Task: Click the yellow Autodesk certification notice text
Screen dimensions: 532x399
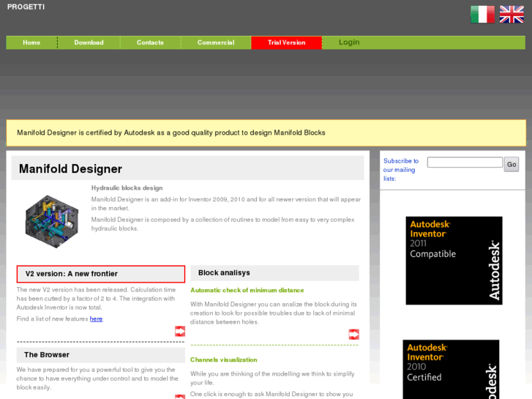Action: (171, 133)
